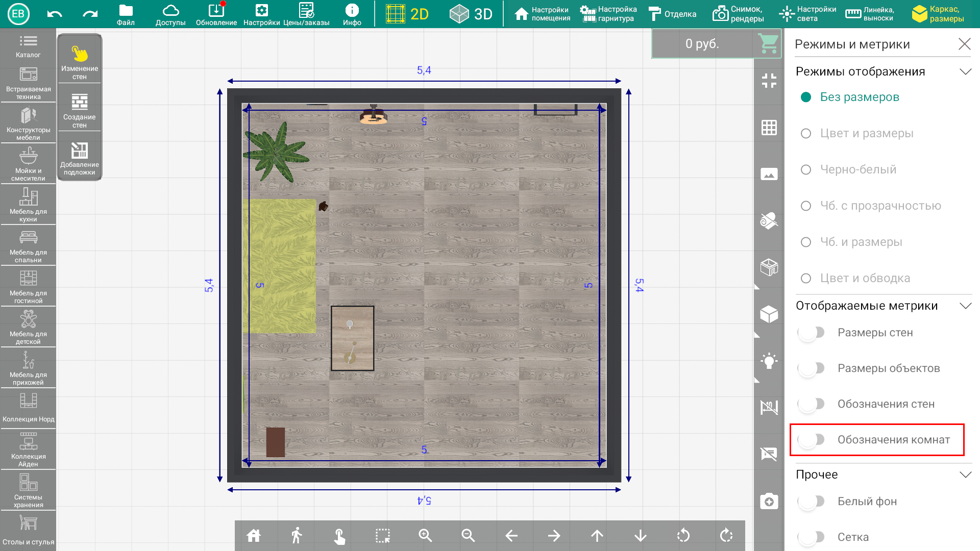Image resolution: width=980 pixels, height=551 pixels.
Task: Open Цены/заказы menu
Action: (306, 13)
